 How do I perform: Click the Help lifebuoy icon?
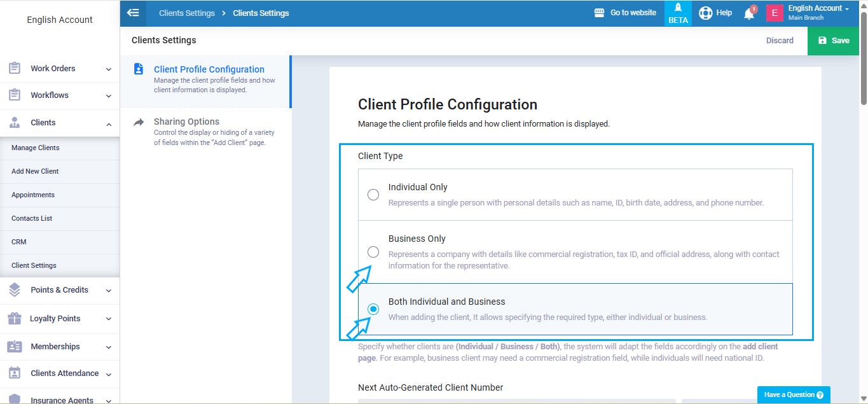(x=705, y=13)
